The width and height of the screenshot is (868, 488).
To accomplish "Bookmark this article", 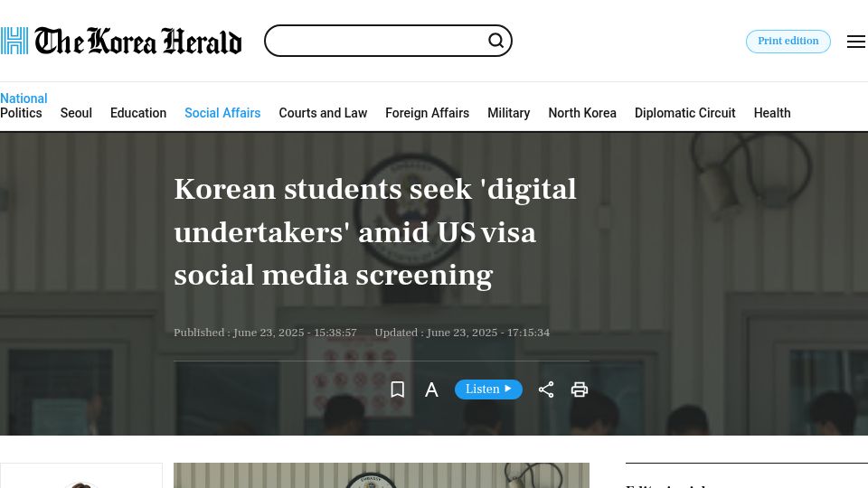I will 398,389.
